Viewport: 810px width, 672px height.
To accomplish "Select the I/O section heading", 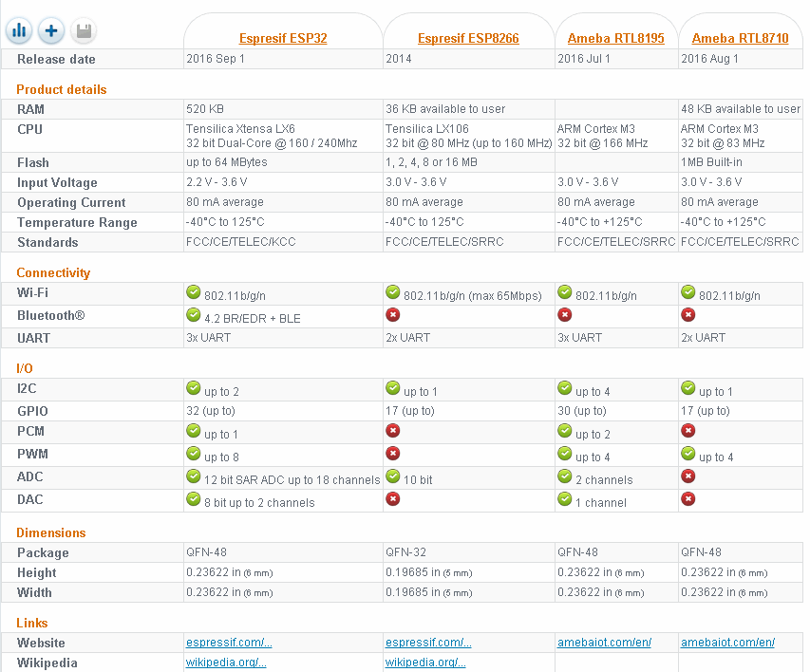I will tap(25, 368).
